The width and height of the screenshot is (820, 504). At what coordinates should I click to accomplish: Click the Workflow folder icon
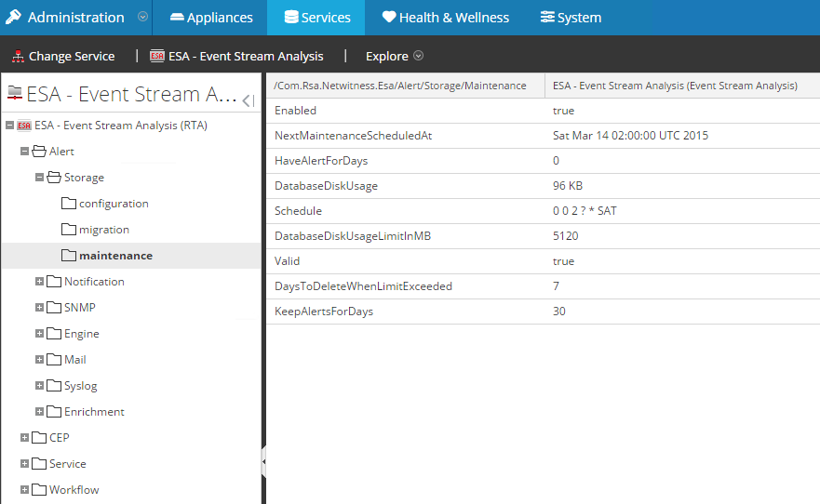39,490
